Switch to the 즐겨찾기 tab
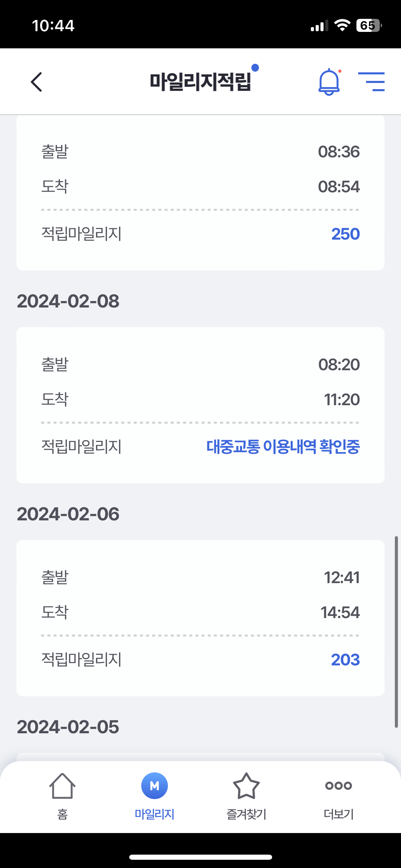Screen dimensions: 401x868 246,814
